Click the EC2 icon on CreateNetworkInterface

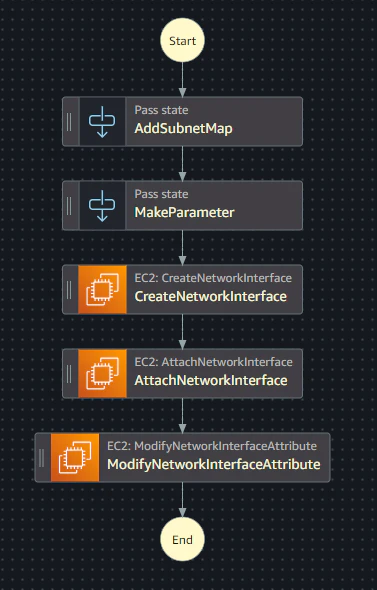tap(102, 289)
